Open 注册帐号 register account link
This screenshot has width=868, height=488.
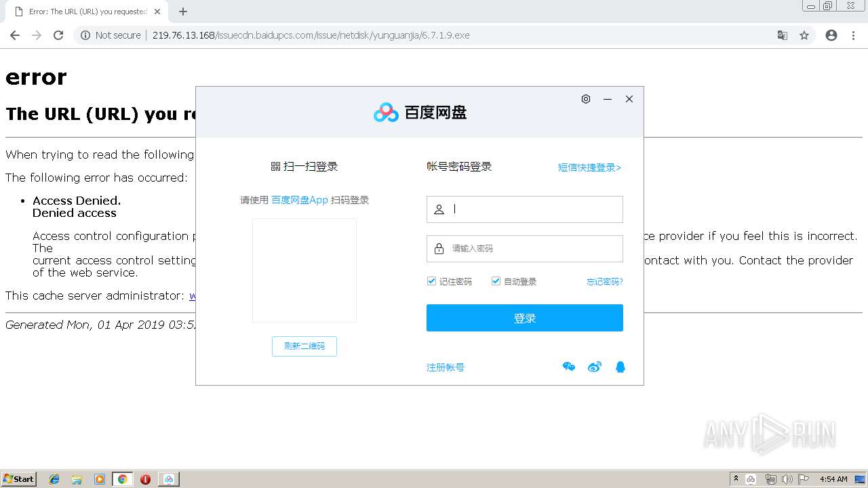[x=446, y=367]
